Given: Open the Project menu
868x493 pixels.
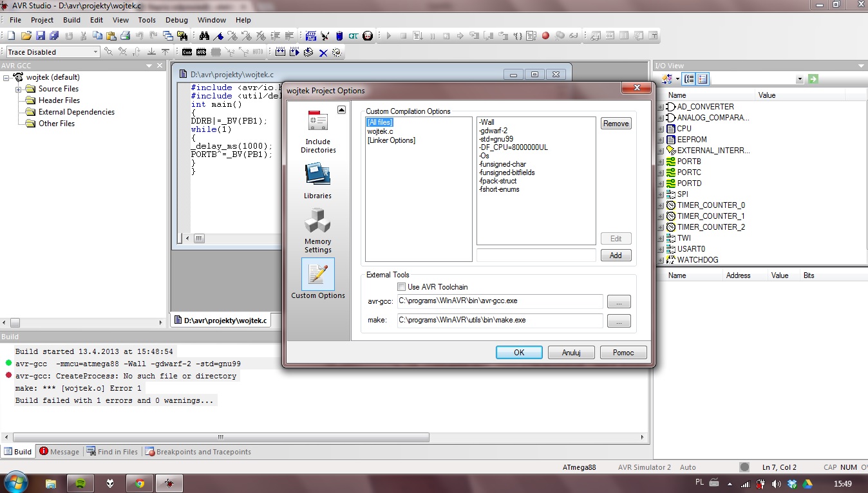Looking at the screenshot, I should (42, 20).
